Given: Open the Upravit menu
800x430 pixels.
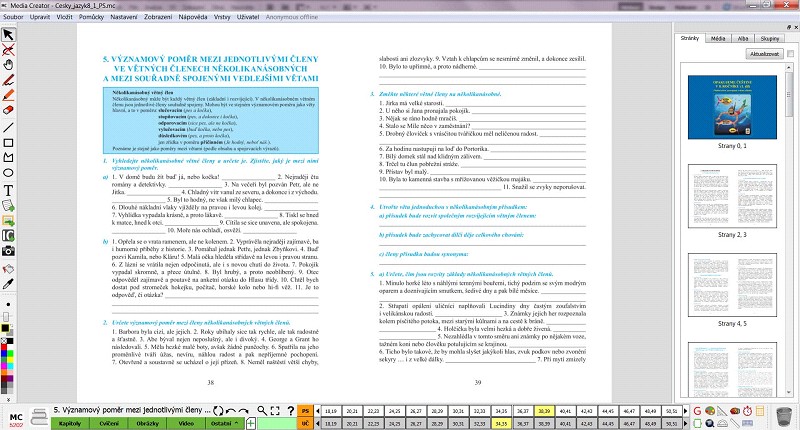Looking at the screenshot, I should (x=40, y=17).
